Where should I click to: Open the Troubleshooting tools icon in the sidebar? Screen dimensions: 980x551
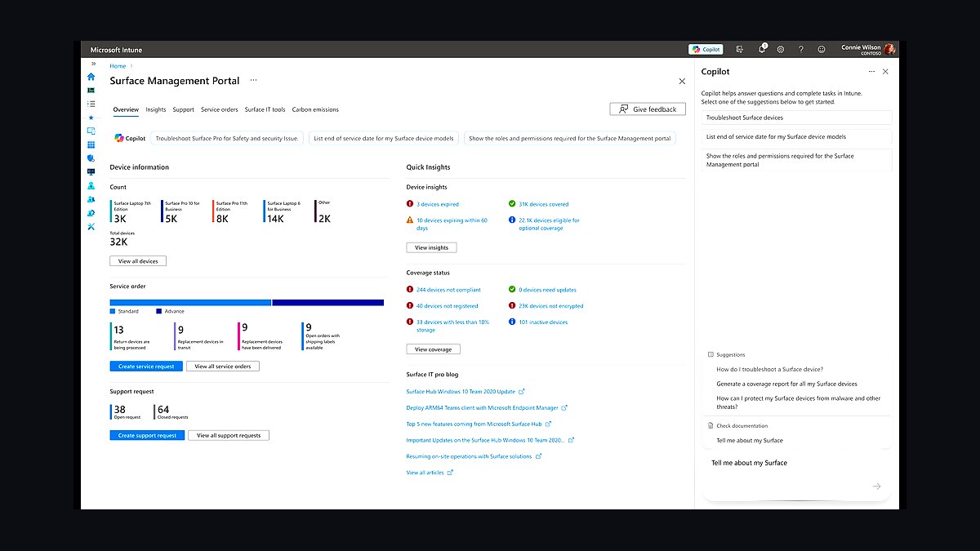pos(91,226)
